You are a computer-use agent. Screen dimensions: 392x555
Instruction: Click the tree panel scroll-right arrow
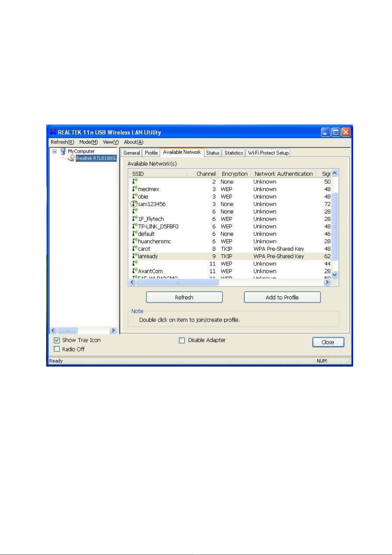[113, 330]
